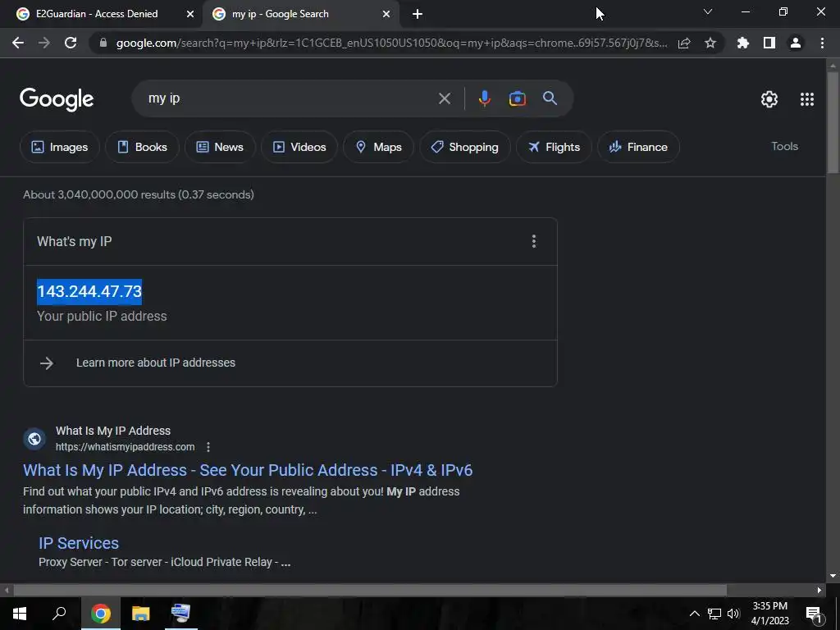The height and width of the screenshot is (630, 840).
Task: Open Windows taskbar search
Action: [x=59, y=614]
